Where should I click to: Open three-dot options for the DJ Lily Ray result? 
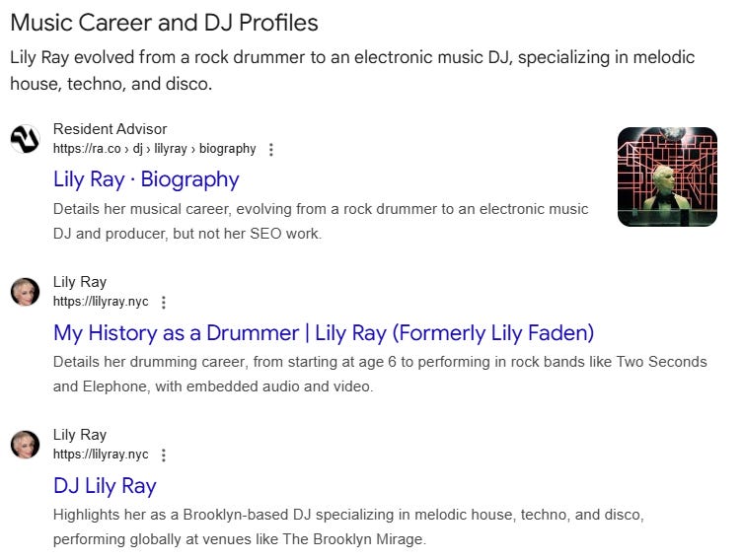(x=164, y=455)
